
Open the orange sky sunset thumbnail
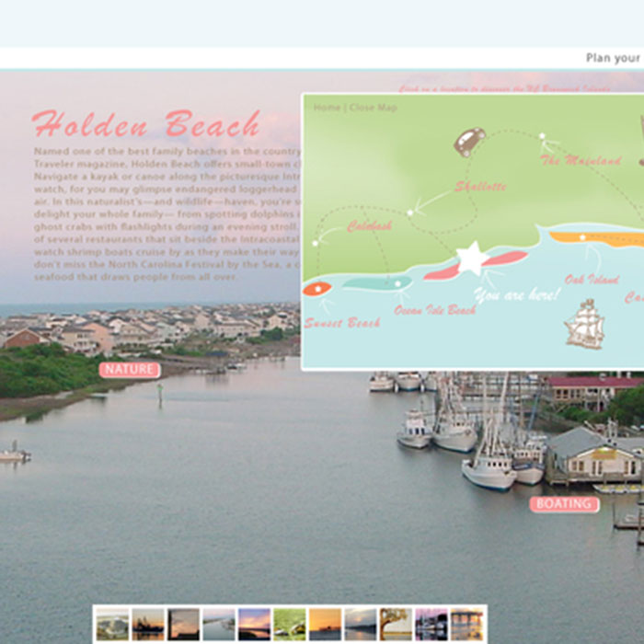(325, 625)
